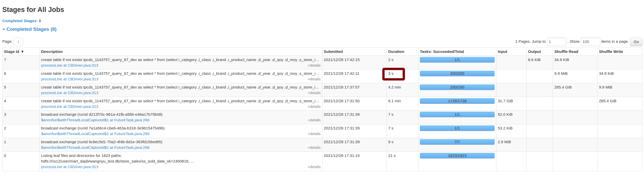The image size is (644, 176).
Task: Sort by the Shuffle Read column header
Action: (x=566, y=52)
